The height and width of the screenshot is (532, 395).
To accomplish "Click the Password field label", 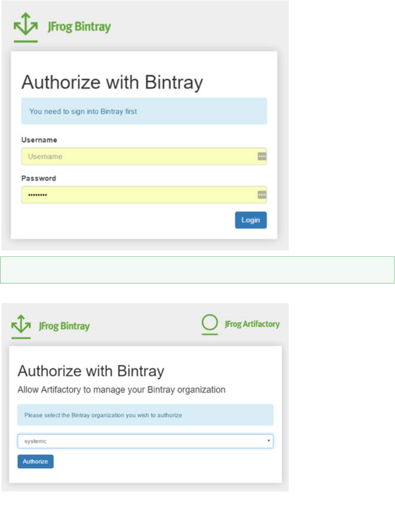I will click(39, 178).
